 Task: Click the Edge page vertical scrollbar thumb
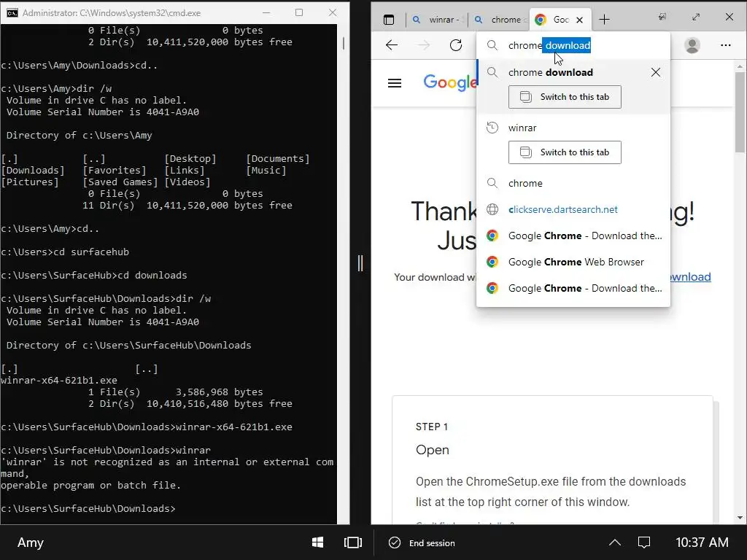tap(740, 112)
